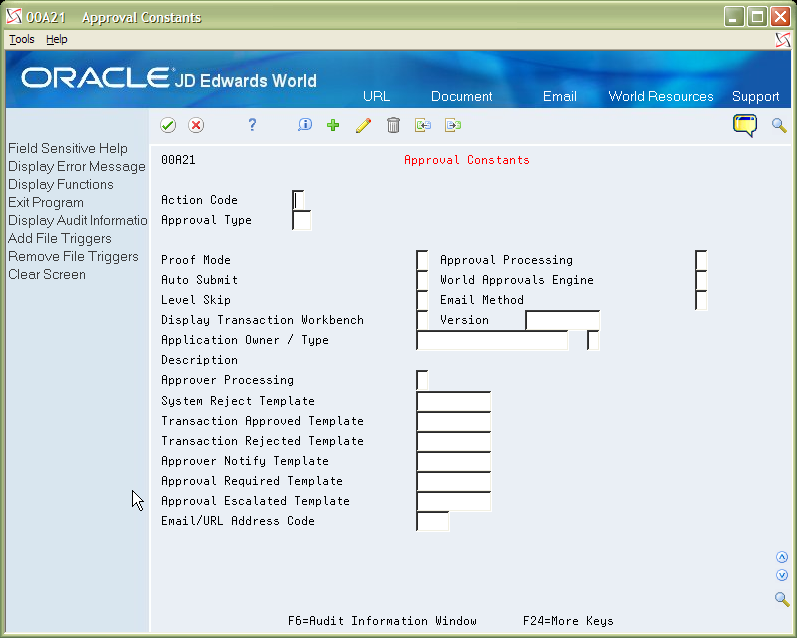Click Display Functions link
This screenshot has height=638, width=797.
[x=60, y=184]
